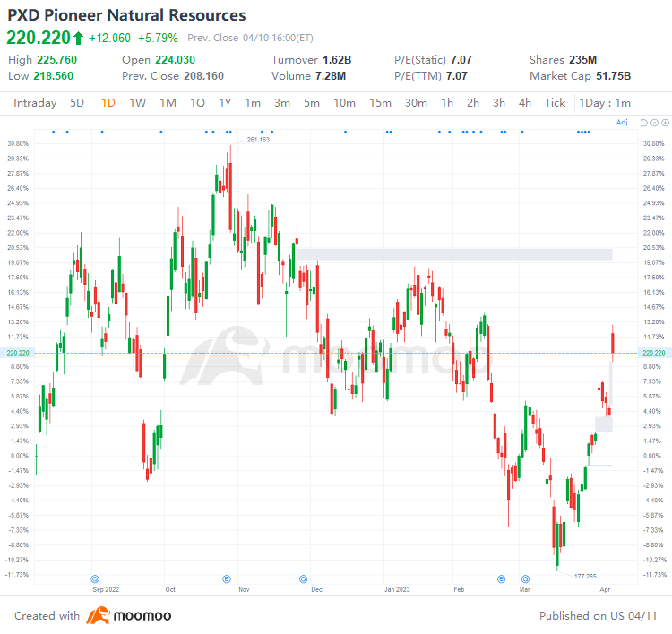Select the 1W timeframe
This screenshot has height=634, width=672.
[137, 102]
